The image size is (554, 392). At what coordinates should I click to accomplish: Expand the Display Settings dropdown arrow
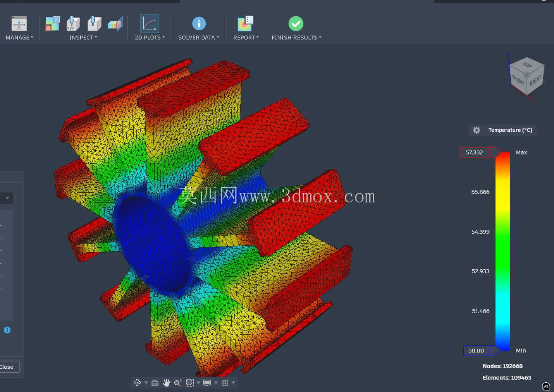(x=216, y=383)
